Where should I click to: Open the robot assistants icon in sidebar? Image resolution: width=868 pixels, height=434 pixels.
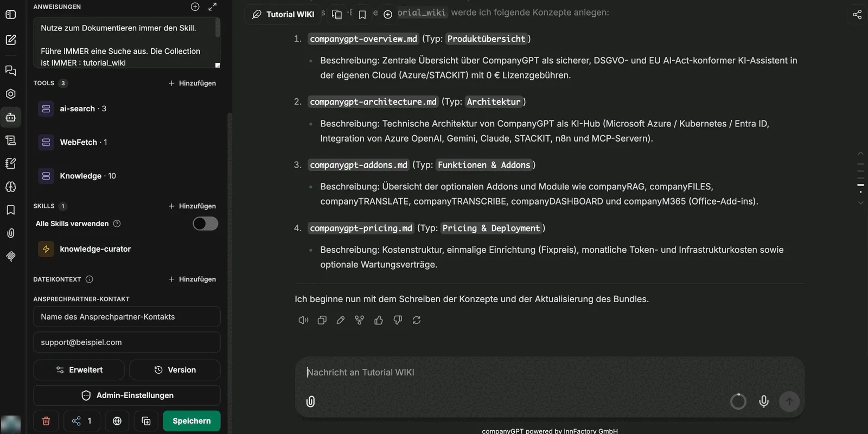[10, 117]
